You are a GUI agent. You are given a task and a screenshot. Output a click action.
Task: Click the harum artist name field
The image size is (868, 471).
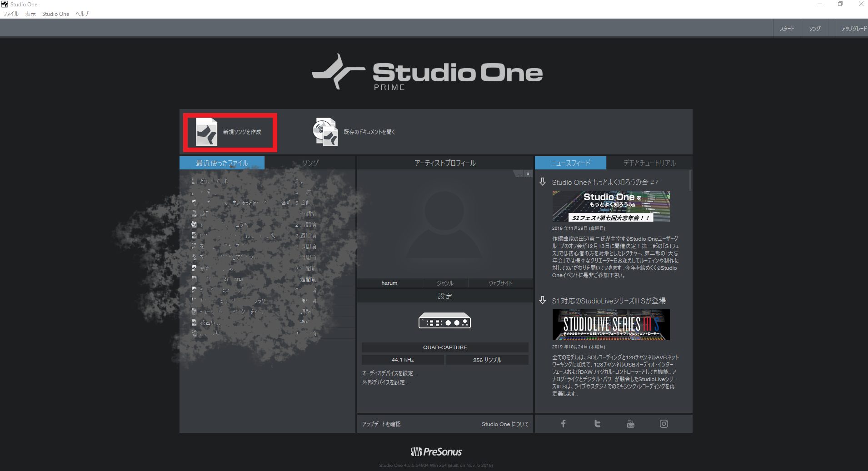pyautogui.click(x=389, y=283)
